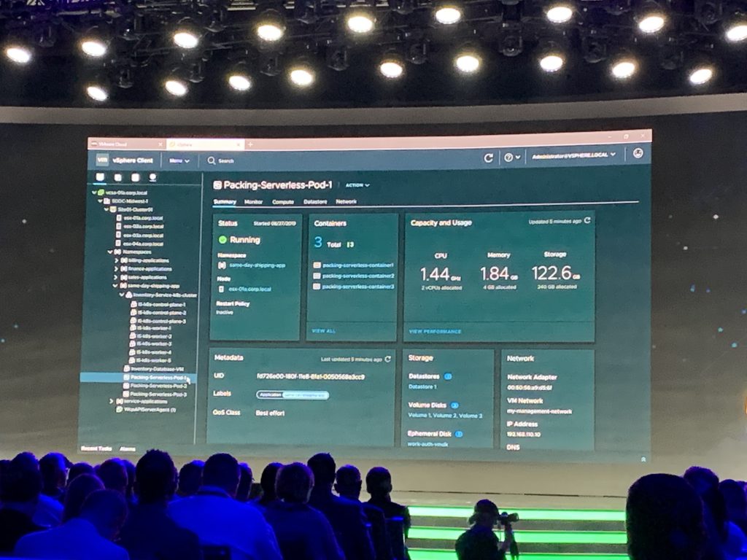747x560 pixels.
Task: Click the new browser tab plus button
Action: 251,144
